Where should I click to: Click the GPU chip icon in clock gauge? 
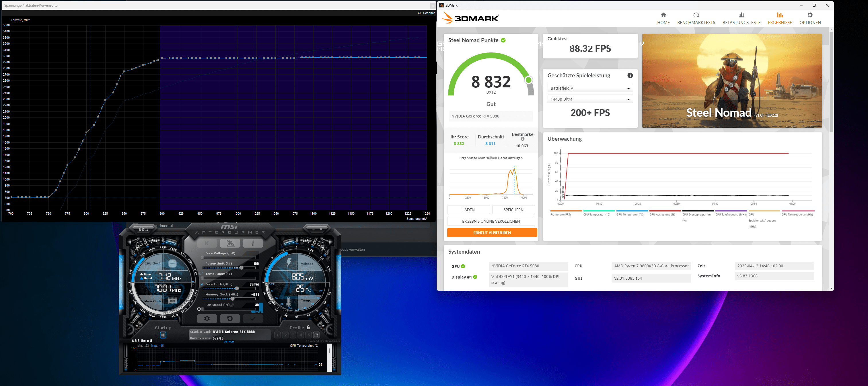(172, 264)
